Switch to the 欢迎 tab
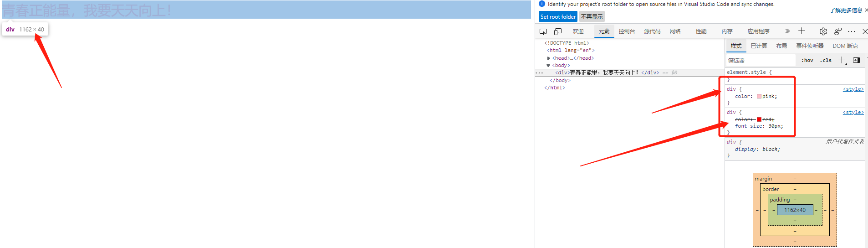The height and width of the screenshot is (248, 868). point(578,31)
